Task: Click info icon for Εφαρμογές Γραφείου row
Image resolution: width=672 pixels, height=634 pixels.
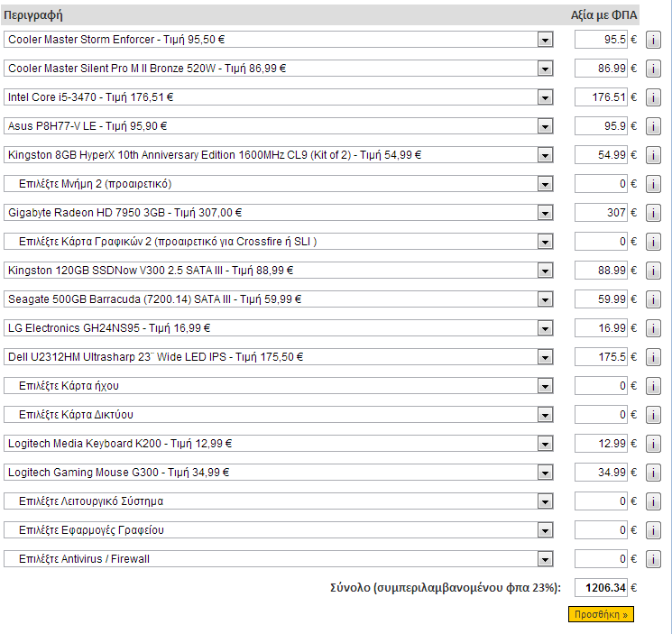Action: click(x=653, y=531)
